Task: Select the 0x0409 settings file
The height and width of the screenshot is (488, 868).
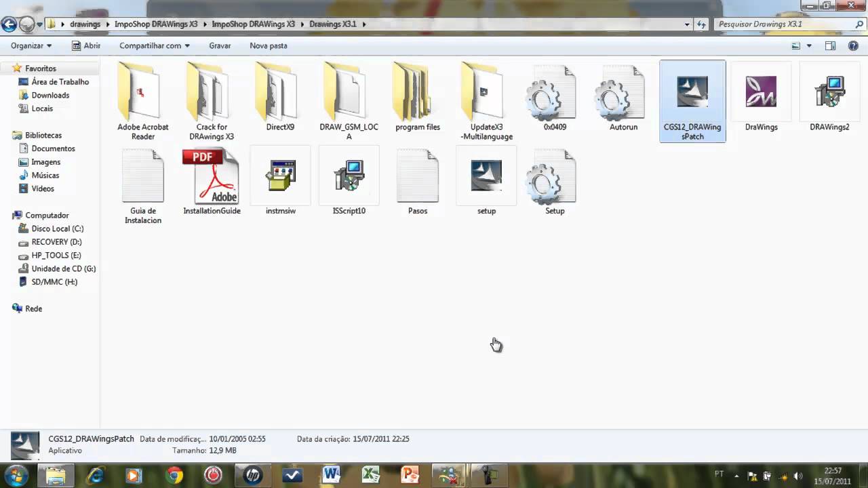Action: pyautogui.click(x=555, y=97)
